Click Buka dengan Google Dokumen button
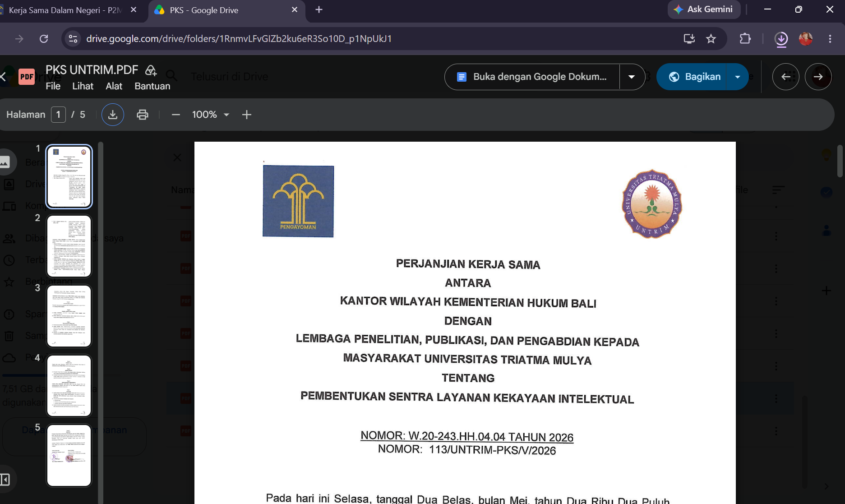The height and width of the screenshot is (504, 845). [532, 77]
